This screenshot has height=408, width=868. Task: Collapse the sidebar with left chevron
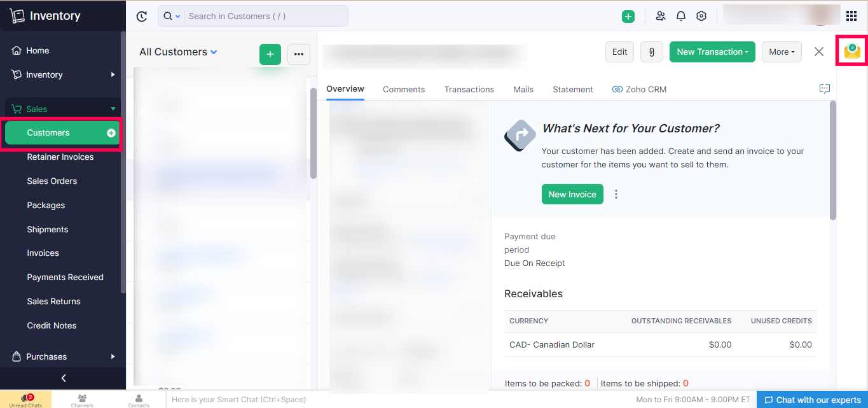pos(63,378)
